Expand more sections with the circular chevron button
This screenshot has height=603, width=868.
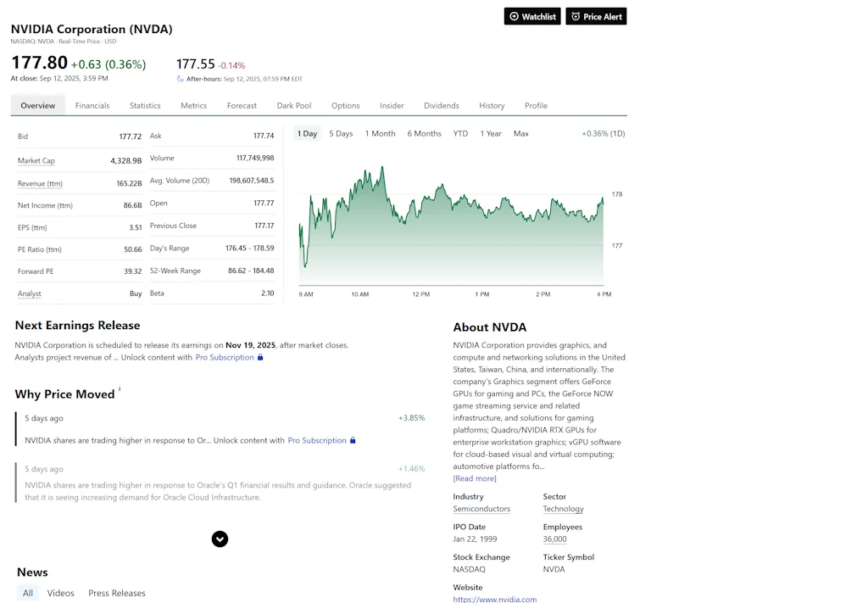(220, 539)
